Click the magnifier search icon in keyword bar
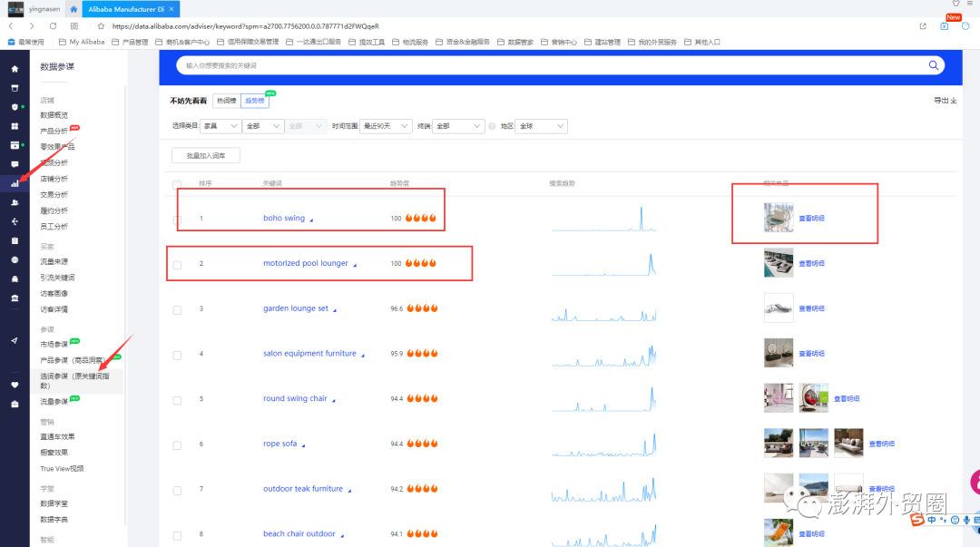 coord(933,65)
